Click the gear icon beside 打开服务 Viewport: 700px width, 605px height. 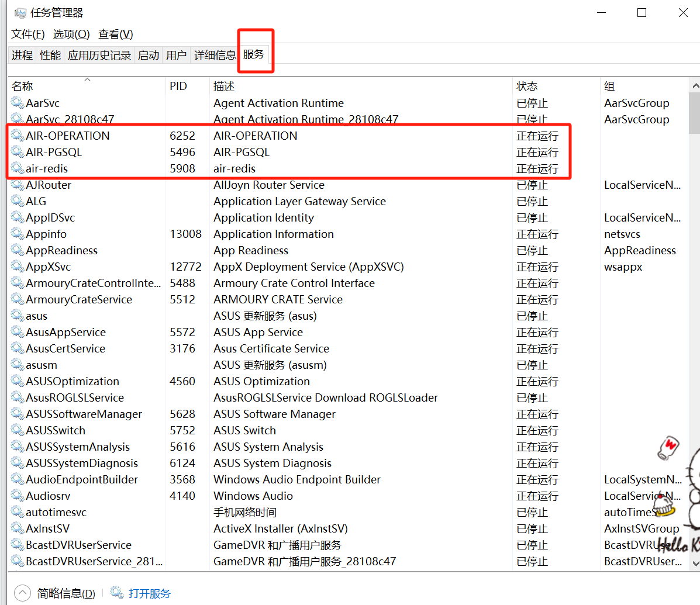click(117, 593)
